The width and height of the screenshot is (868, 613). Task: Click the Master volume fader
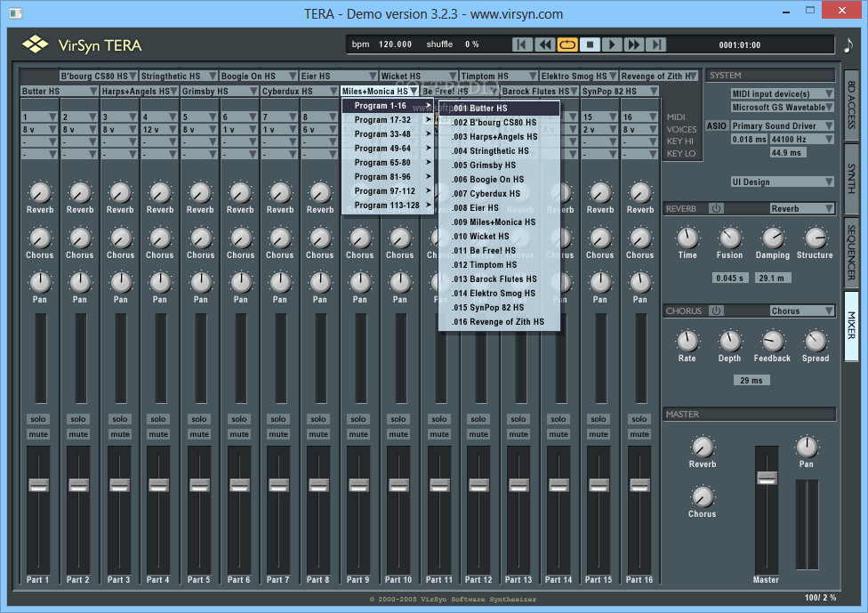click(x=767, y=478)
